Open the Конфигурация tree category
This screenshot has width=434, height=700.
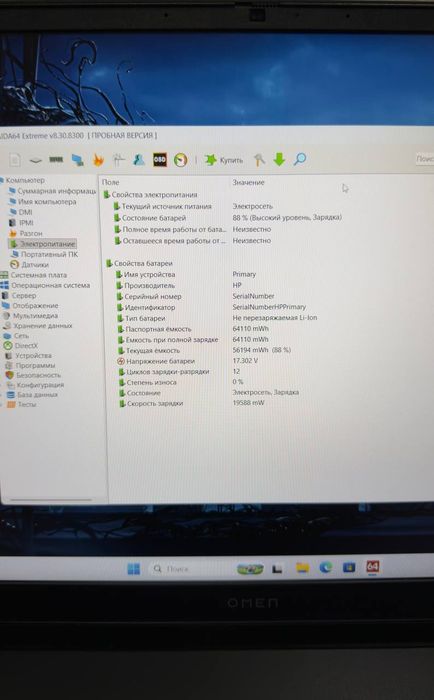(35, 385)
